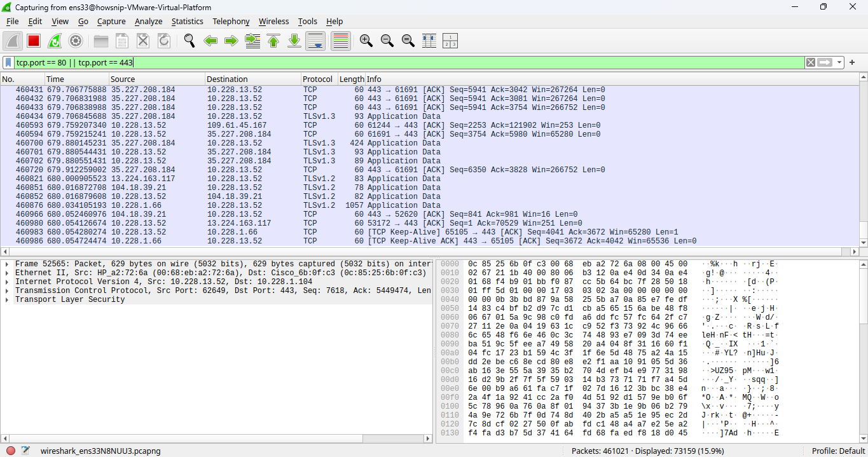Open the Wireless menu
This screenshot has height=457, width=868.
[x=273, y=21]
